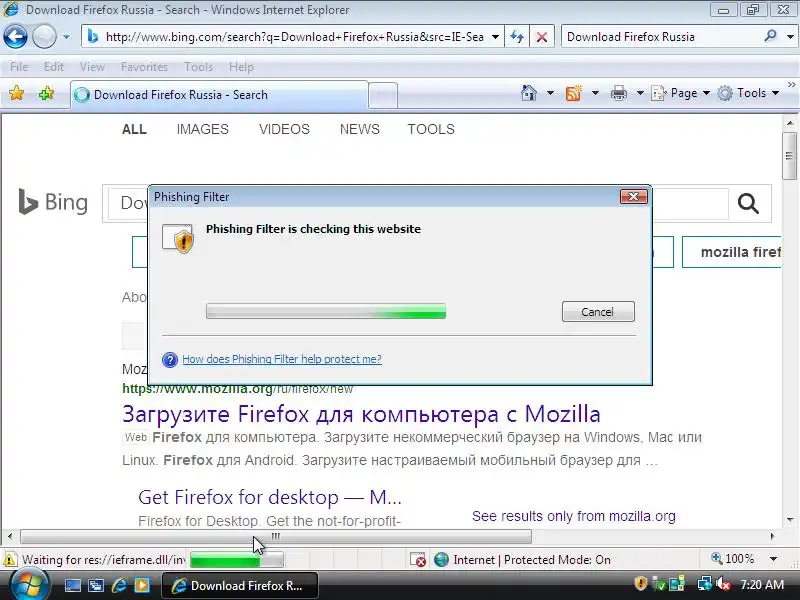Open the recent pages dropdown beside Forward

point(66,37)
